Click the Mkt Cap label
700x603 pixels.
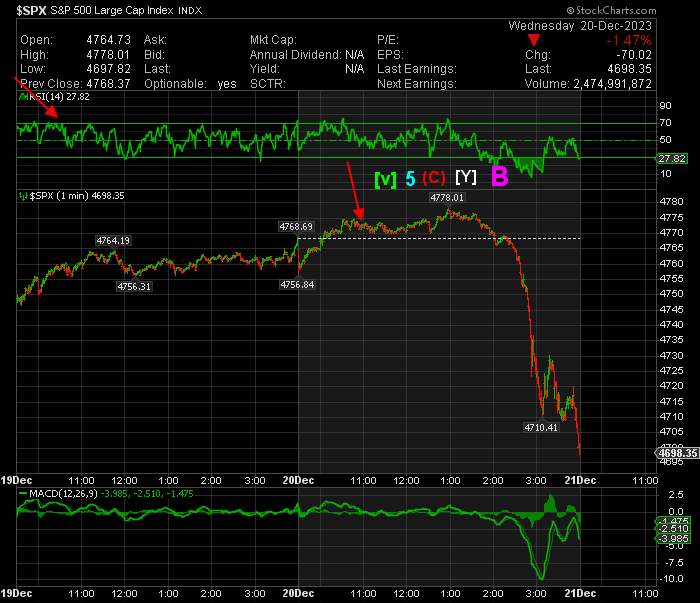273,40
